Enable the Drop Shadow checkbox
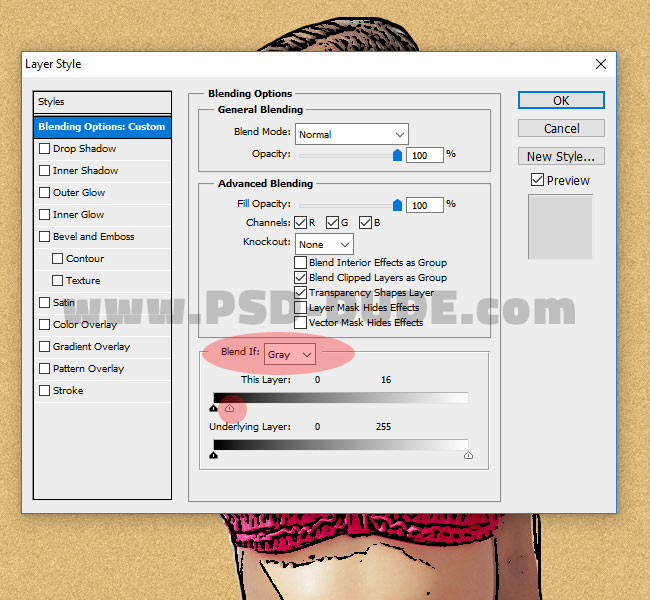 click(44, 148)
